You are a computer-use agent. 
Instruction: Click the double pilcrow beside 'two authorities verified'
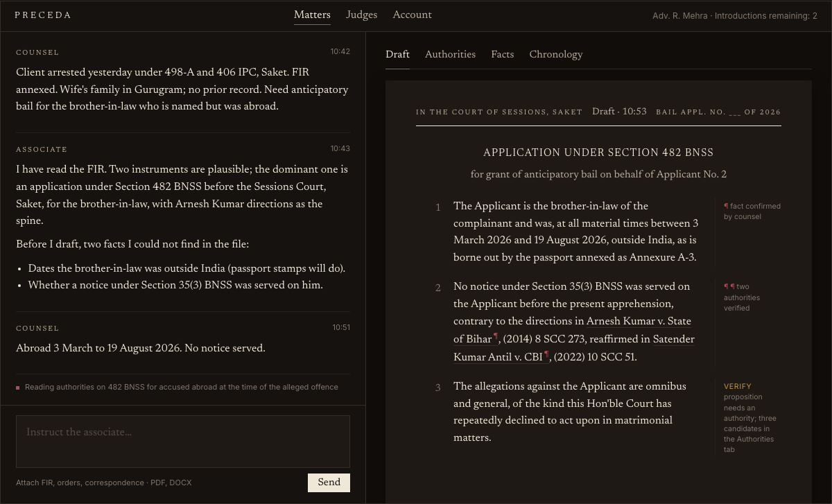[x=729, y=286]
